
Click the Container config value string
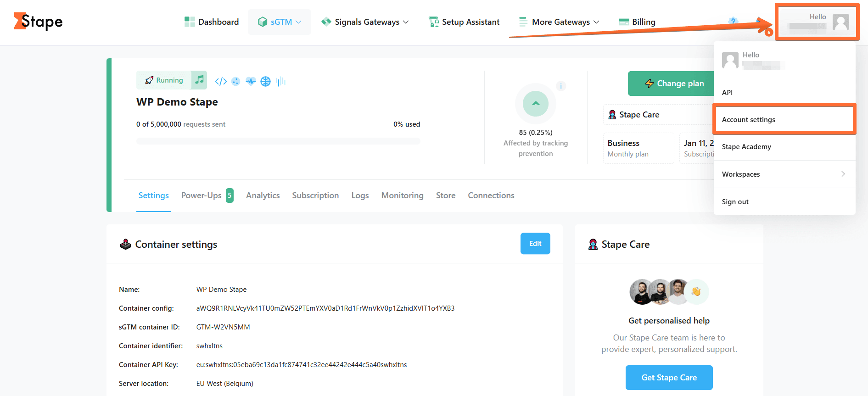tap(325, 308)
